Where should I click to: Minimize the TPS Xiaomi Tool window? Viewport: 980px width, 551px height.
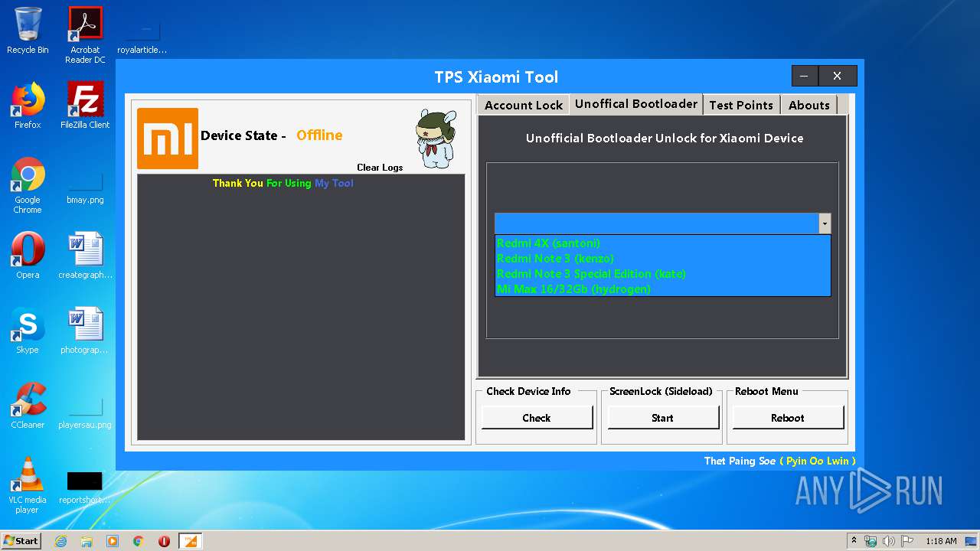click(805, 76)
